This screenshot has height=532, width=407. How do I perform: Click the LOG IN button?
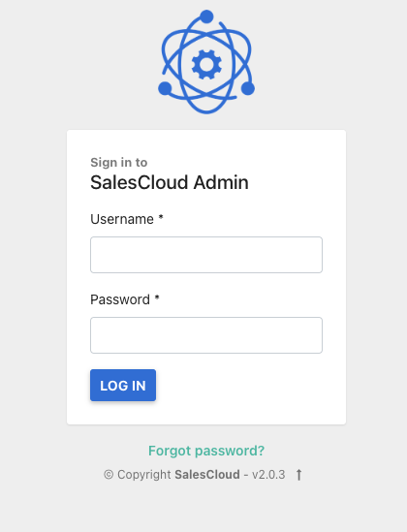pyautogui.click(x=123, y=385)
